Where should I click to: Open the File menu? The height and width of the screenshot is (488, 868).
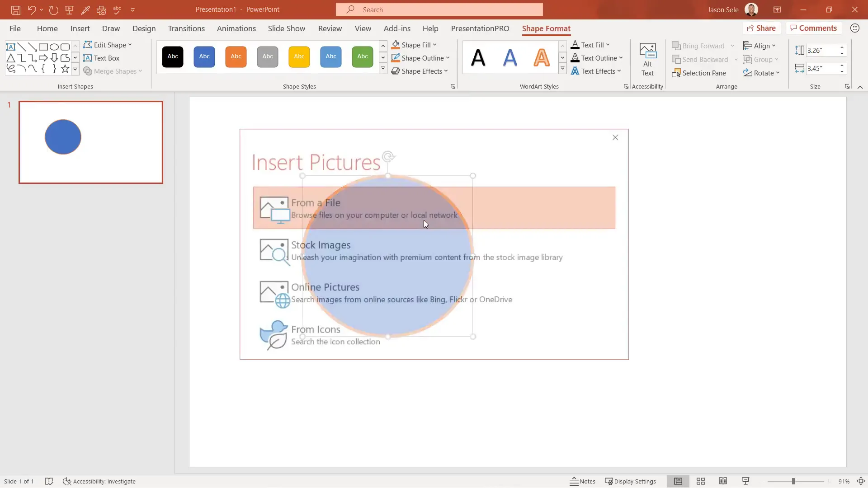click(x=15, y=28)
